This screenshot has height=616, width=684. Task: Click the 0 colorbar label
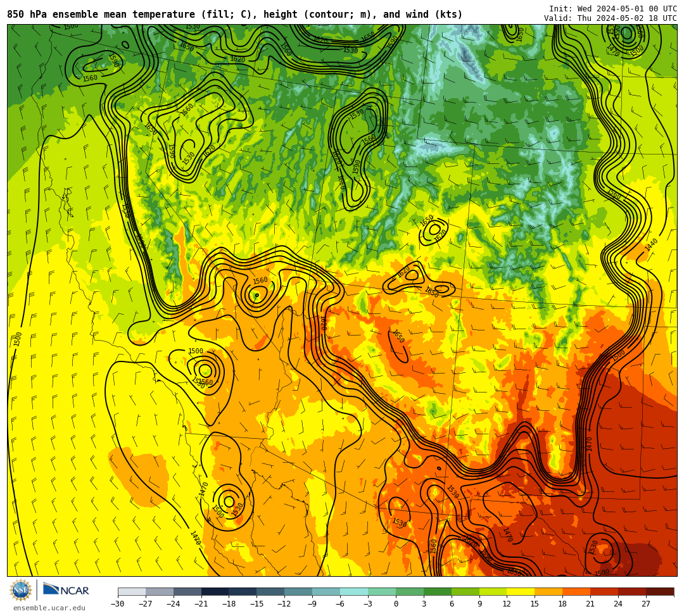[x=396, y=604]
